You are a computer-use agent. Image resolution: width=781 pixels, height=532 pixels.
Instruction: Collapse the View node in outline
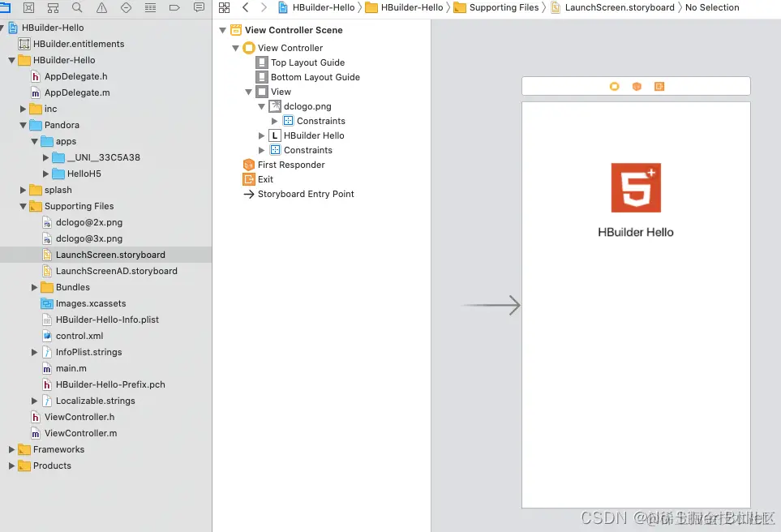click(x=248, y=92)
